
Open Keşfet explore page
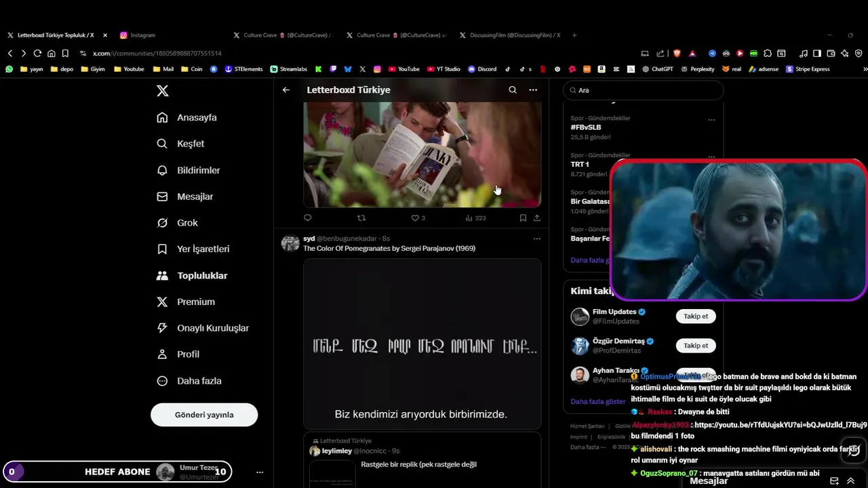pyautogui.click(x=180, y=144)
